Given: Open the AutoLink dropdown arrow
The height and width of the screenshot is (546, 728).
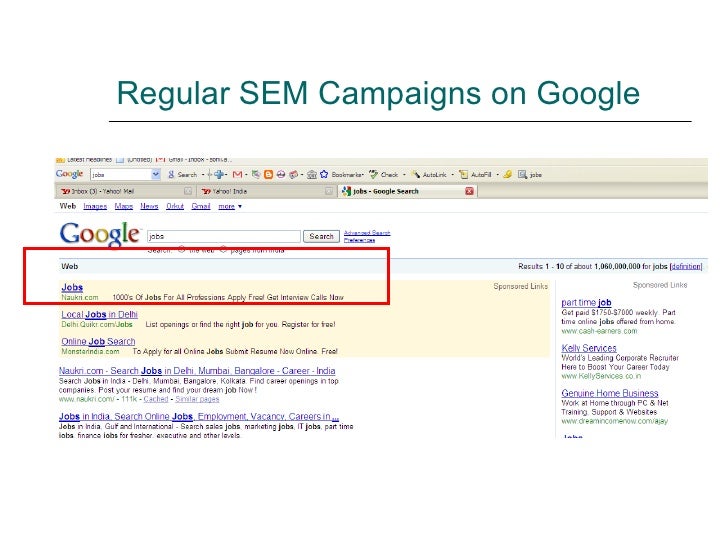Looking at the screenshot, I should click(452, 175).
